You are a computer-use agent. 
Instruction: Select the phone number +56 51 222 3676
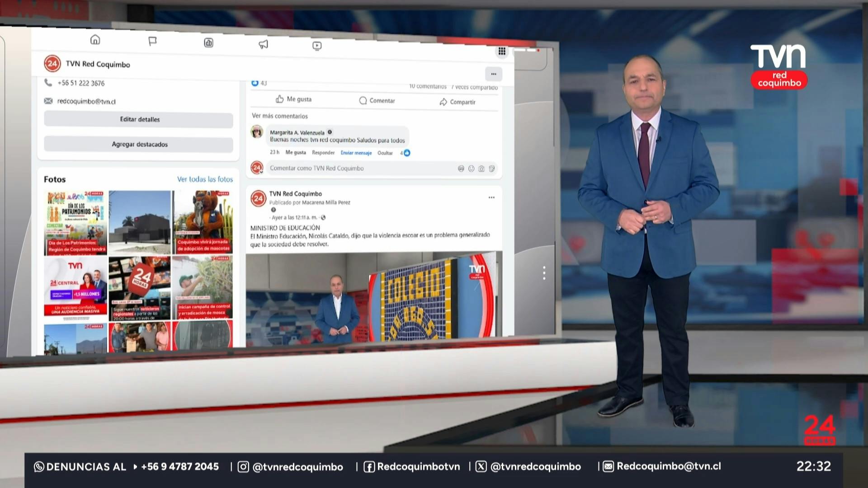[81, 83]
